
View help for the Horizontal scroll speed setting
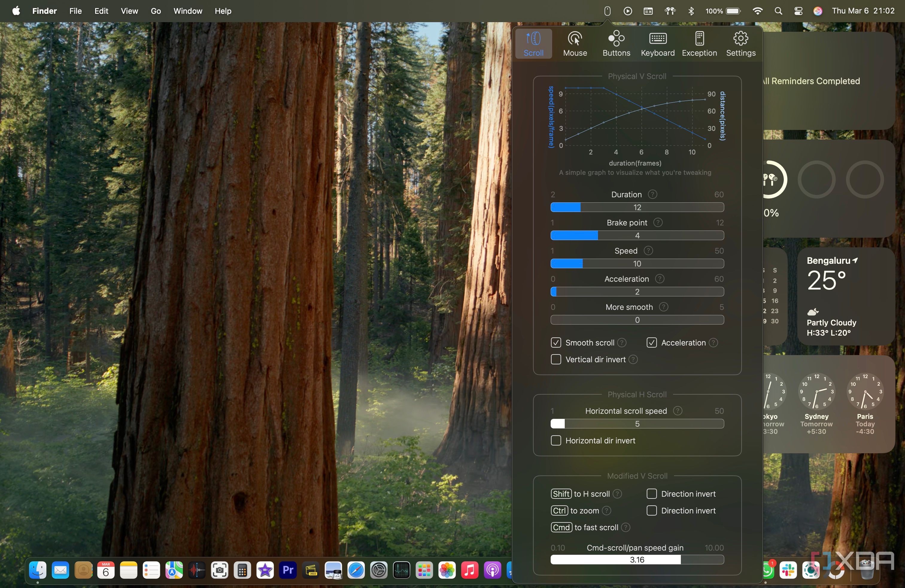point(678,411)
